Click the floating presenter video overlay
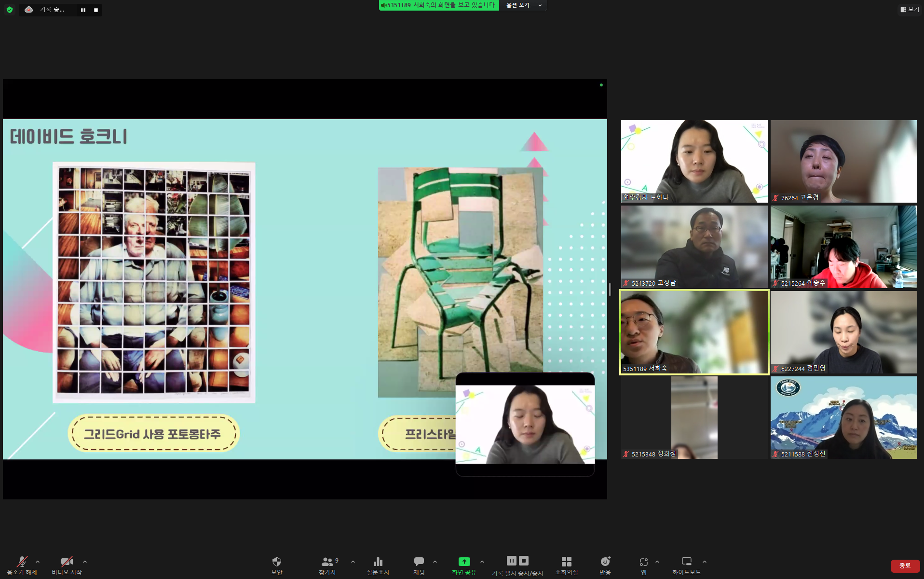 tap(525, 424)
